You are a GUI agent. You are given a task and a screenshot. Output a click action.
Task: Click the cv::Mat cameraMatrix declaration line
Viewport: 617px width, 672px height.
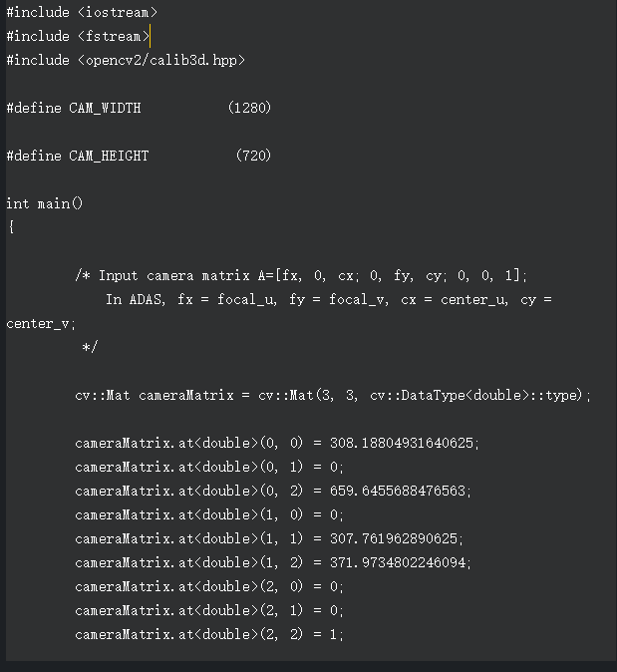(x=333, y=395)
